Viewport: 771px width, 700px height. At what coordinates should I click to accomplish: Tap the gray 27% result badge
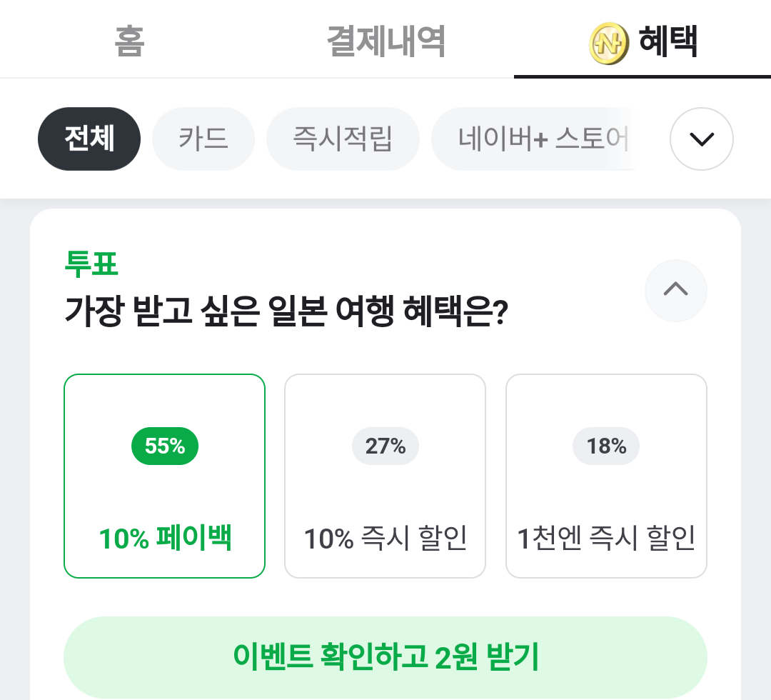pos(385,446)
